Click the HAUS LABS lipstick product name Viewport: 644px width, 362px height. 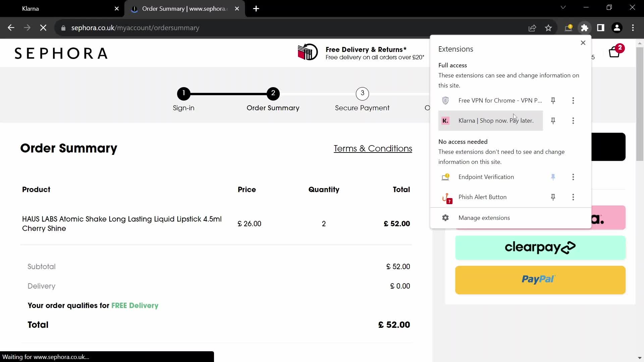click(122, 224)
